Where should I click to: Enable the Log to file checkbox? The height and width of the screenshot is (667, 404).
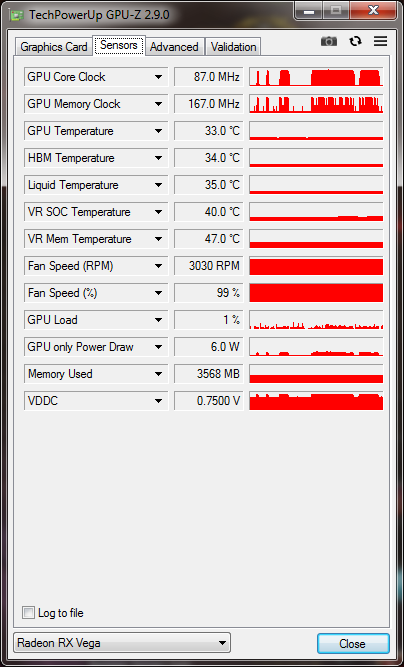[x=28, y=613]
